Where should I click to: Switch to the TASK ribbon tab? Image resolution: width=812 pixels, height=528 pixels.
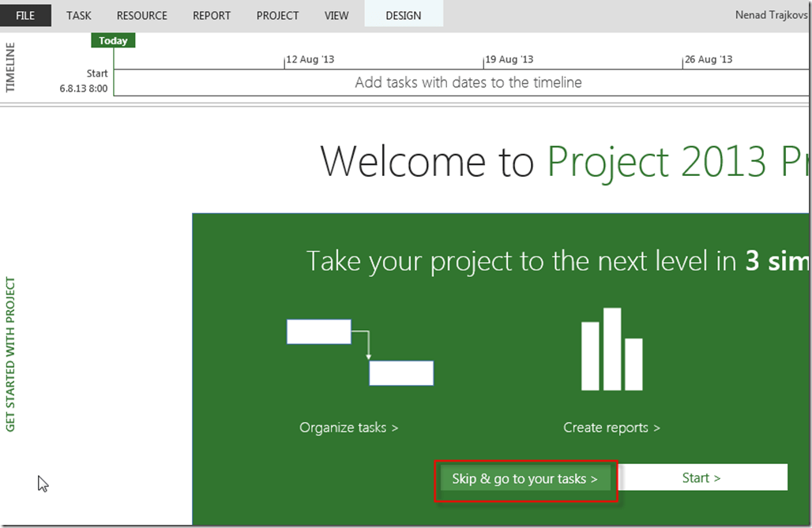click(x=79, y=15)
